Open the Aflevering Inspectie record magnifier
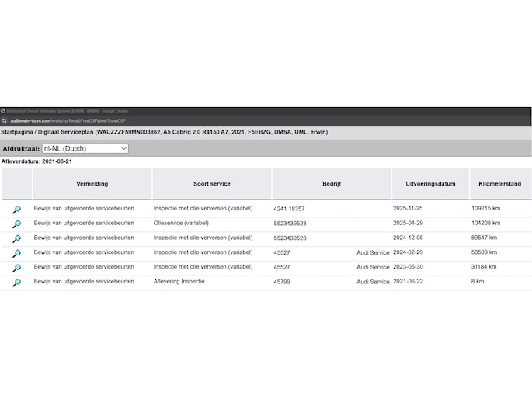The height and width of the screenshot is (399, 532). tap(16, 283)
